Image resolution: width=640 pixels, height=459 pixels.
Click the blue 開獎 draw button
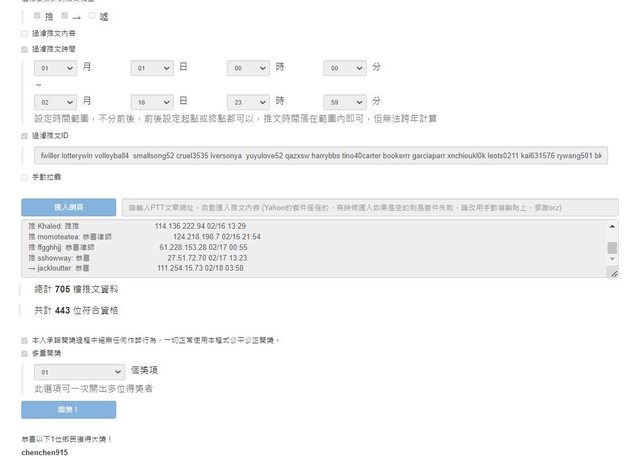(69, 410)
